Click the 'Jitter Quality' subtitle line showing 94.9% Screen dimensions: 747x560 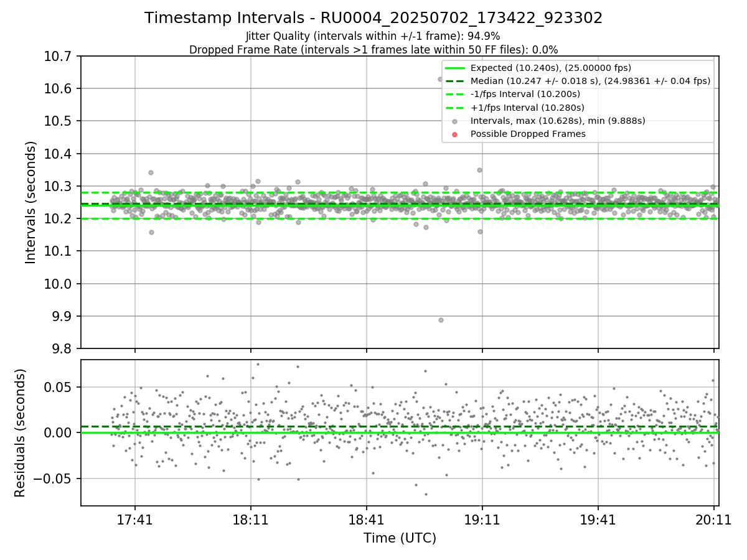373,36
